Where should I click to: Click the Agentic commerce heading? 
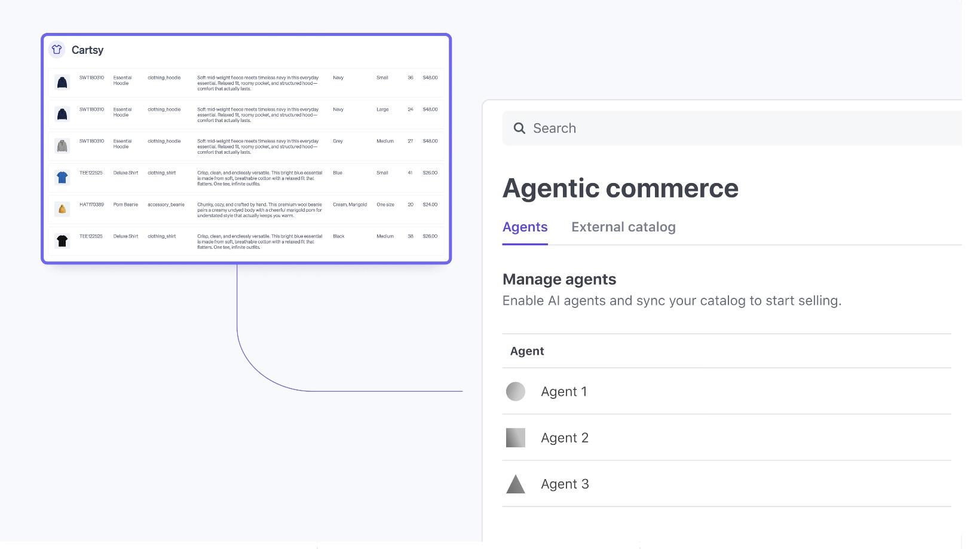620,188
